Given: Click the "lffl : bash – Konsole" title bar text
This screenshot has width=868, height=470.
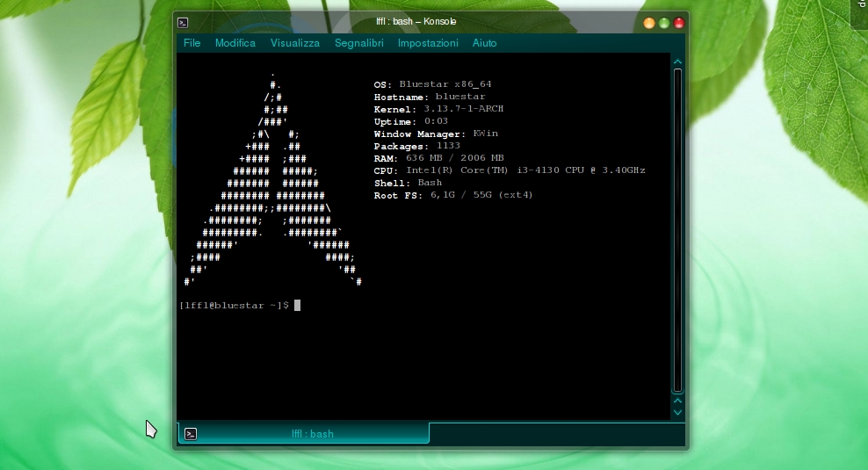Looking at the screenshot, I should (x=416, y=22).
